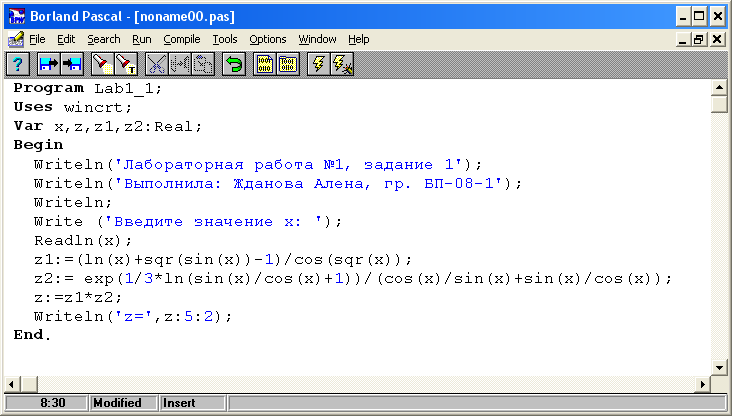Click the Make binary folder icon
This screenshot has width=732, height=416.
[x=288, y=64]
